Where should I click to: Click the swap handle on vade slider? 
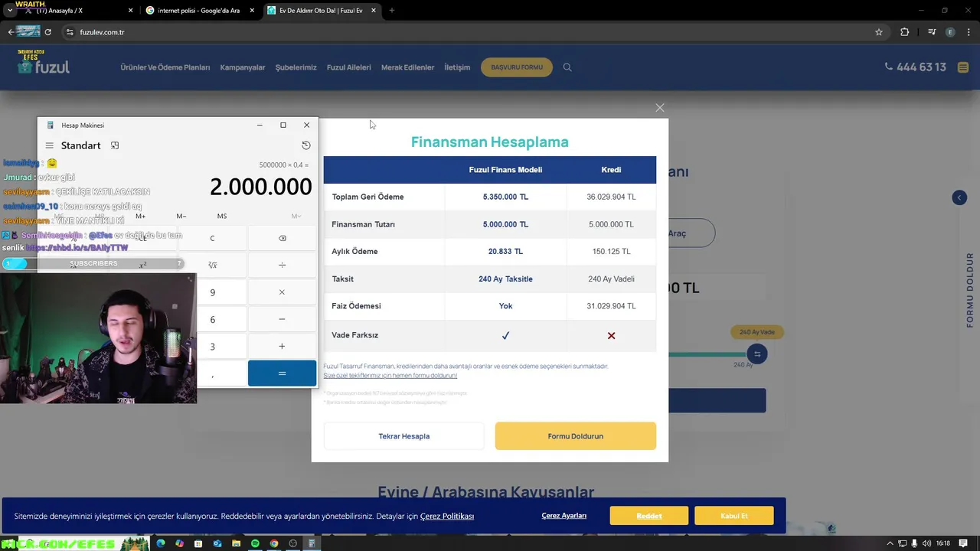pos(757,354)
